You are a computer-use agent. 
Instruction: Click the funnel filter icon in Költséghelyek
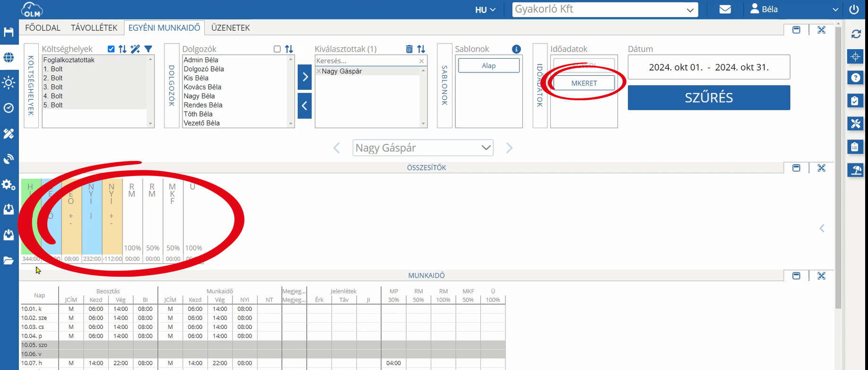pos(148,49)
